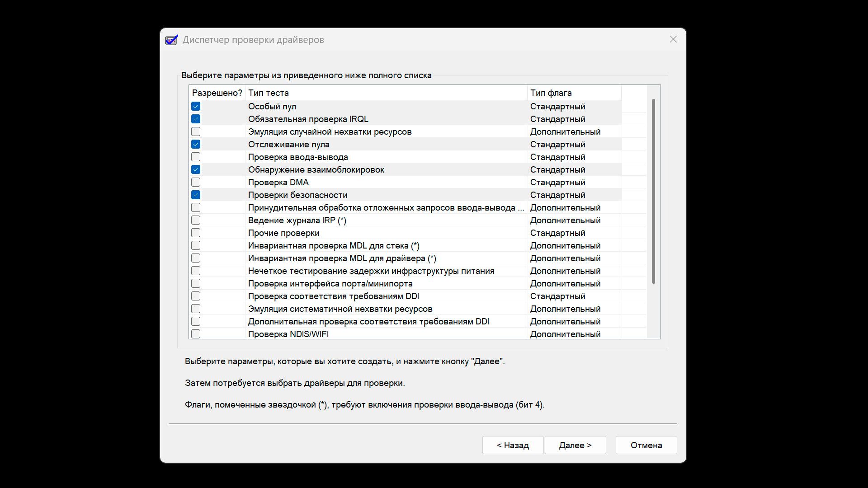Select the row text Проверка DMA
868x488 pixels.
click(278, 182)
